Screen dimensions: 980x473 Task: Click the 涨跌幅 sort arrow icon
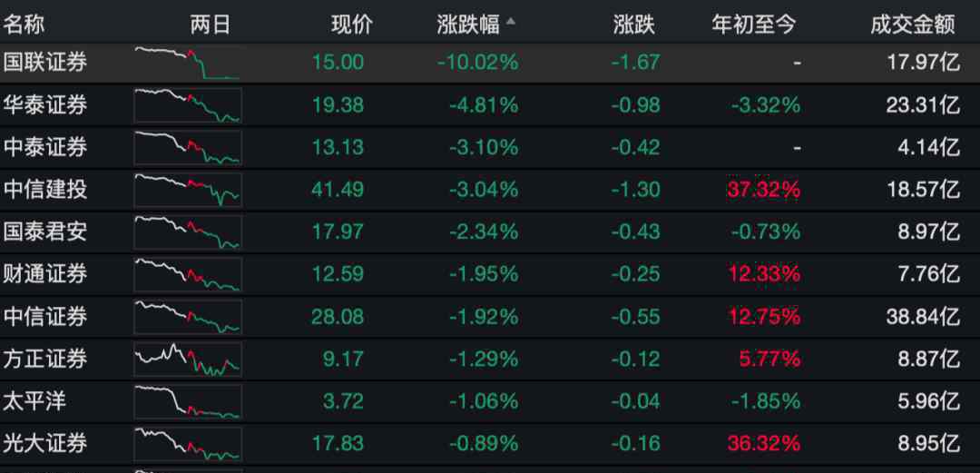click(x=510, y=21)
